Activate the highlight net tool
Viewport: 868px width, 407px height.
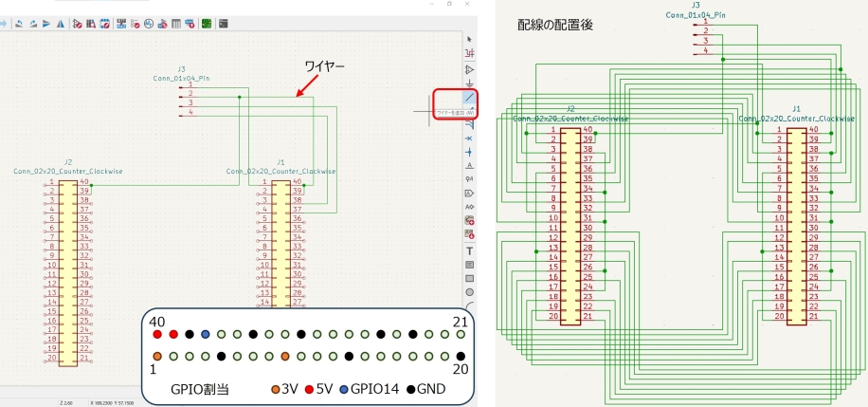[470, 54]
